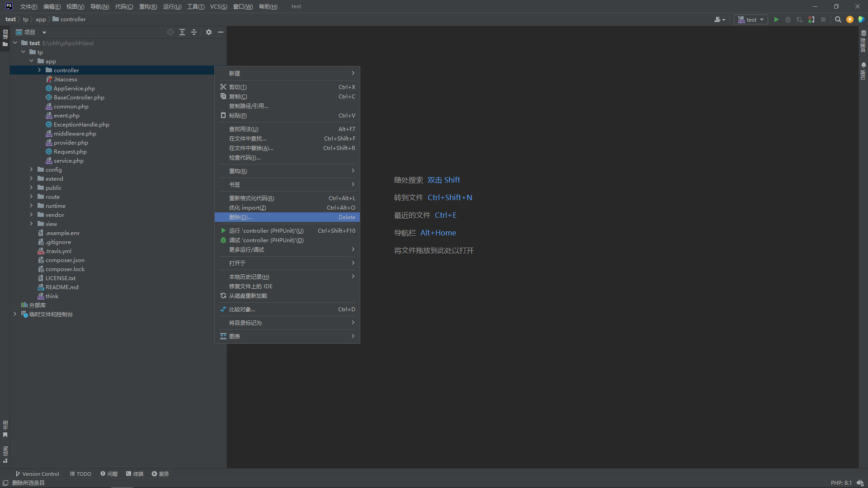This screenshot has height=488, width=868.
Task: Expand 临时文件和控制台 node
Action: click(15, 314)
